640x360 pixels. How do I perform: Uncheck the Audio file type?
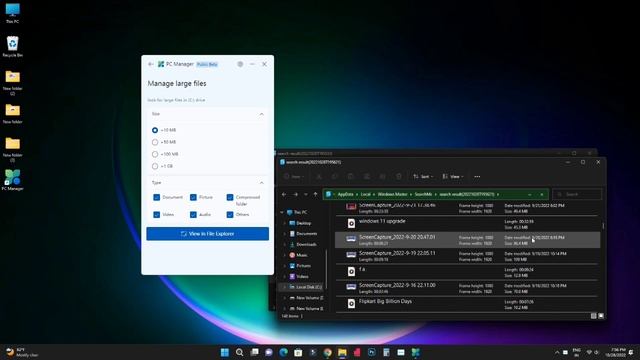pyautogui.click(x=193, y=214)
